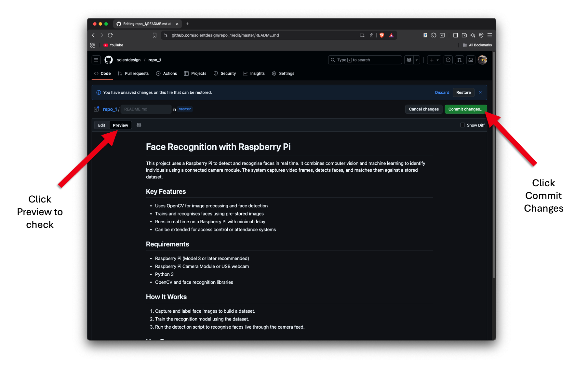Open the notifications inbox icon
The image size is (588, 367).
point(471,60)
